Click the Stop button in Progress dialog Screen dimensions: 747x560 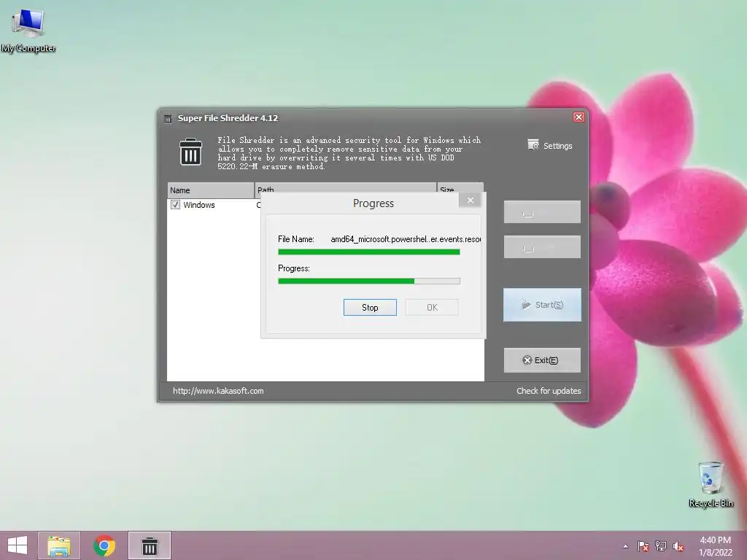(370, 307)
